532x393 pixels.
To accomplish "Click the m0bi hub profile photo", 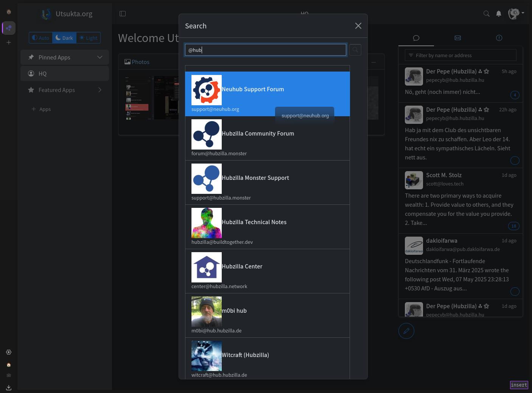I will pyautogui.click(x=207, y=312).
